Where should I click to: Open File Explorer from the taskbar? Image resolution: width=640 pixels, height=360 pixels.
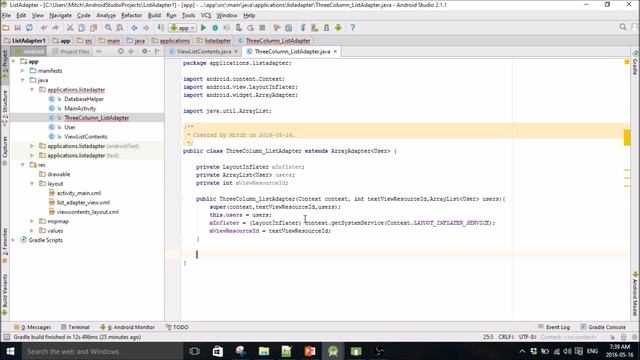point(264,351)
